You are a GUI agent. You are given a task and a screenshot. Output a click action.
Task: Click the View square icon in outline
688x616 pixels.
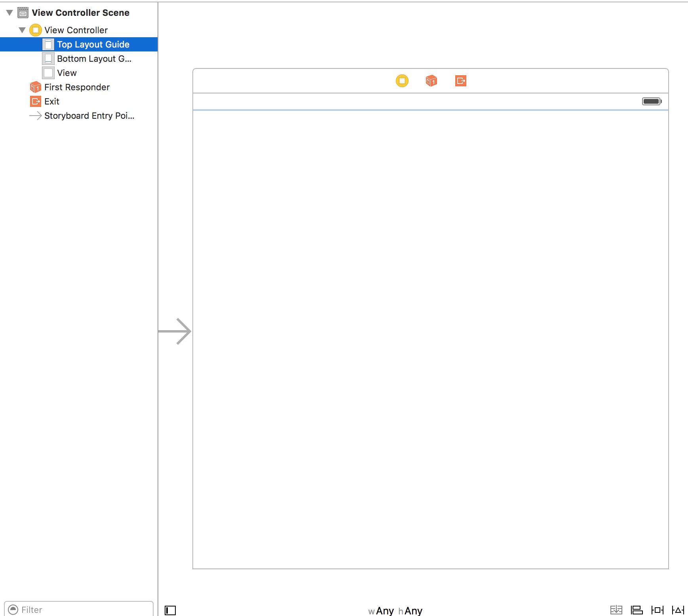click(48, 73)
